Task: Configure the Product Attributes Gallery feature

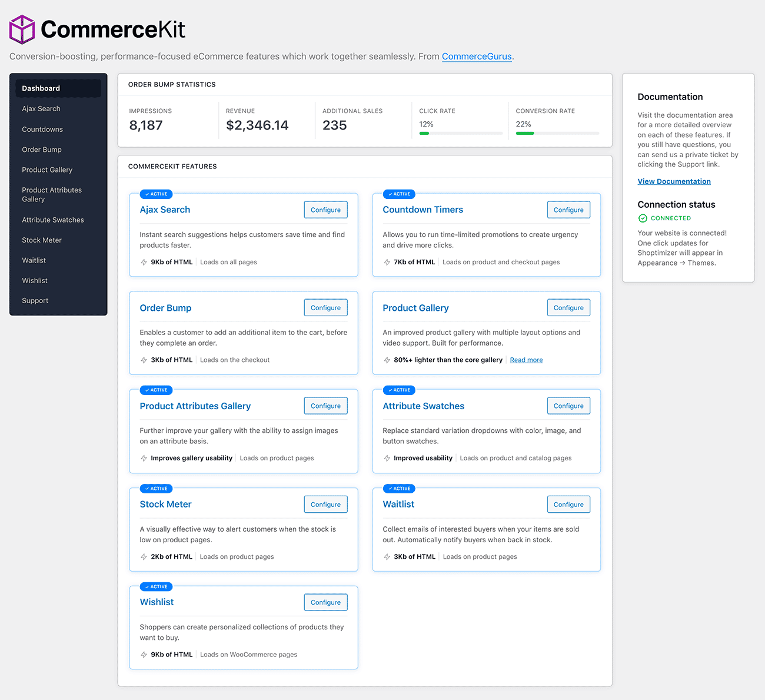Action: (325, 406)
